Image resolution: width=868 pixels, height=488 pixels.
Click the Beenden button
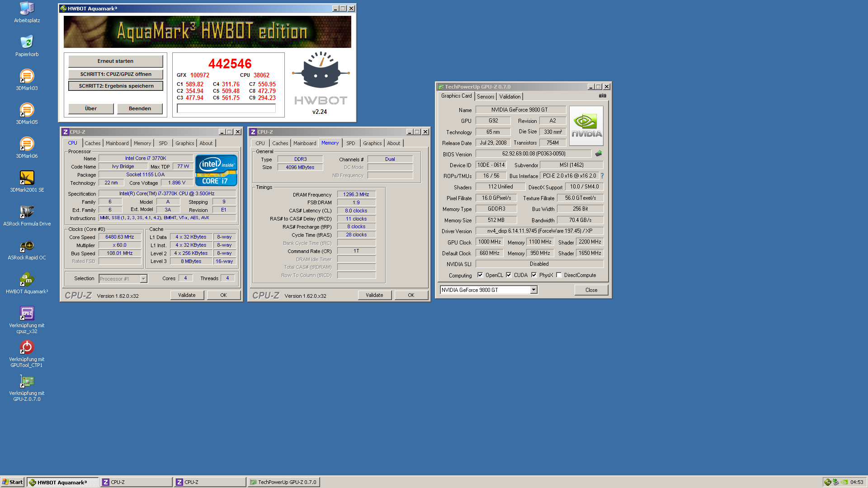[140, 108]
